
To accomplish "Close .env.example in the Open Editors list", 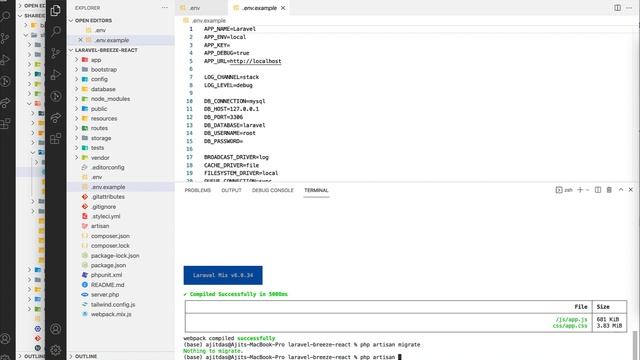I will 80,40.
